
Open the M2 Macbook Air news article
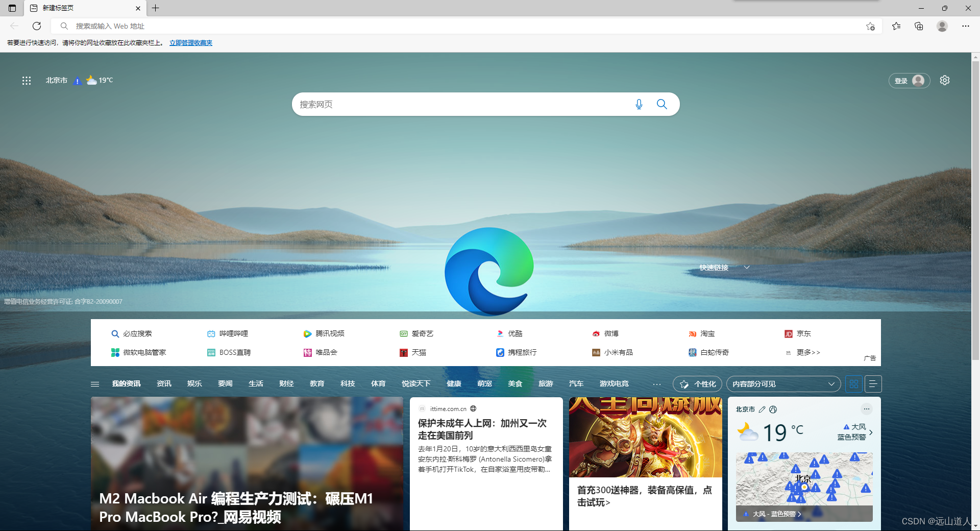(x=247, y=464)
